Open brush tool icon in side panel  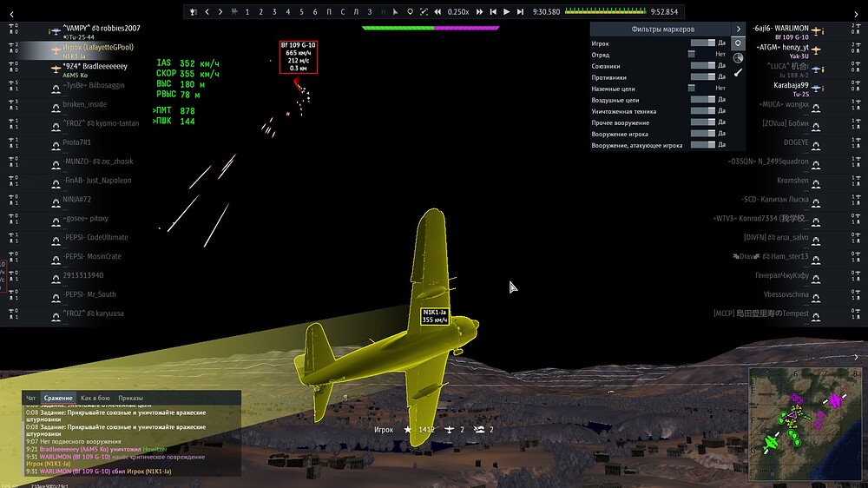point(738,72)
